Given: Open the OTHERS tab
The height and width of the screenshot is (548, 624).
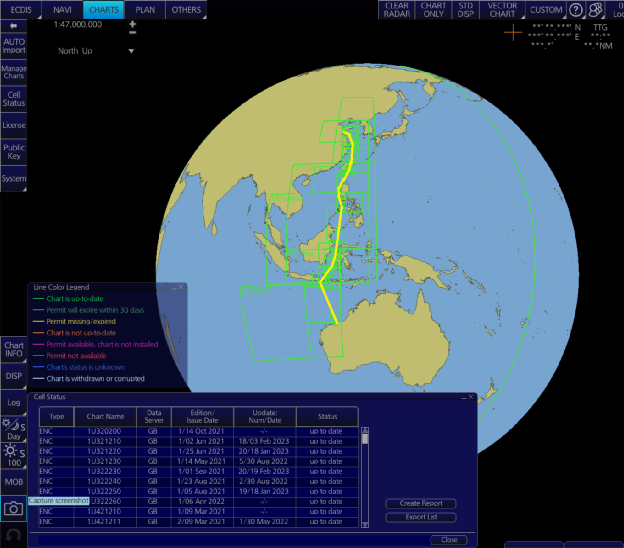Looking at the screenshot, I should tap(186, 10).
